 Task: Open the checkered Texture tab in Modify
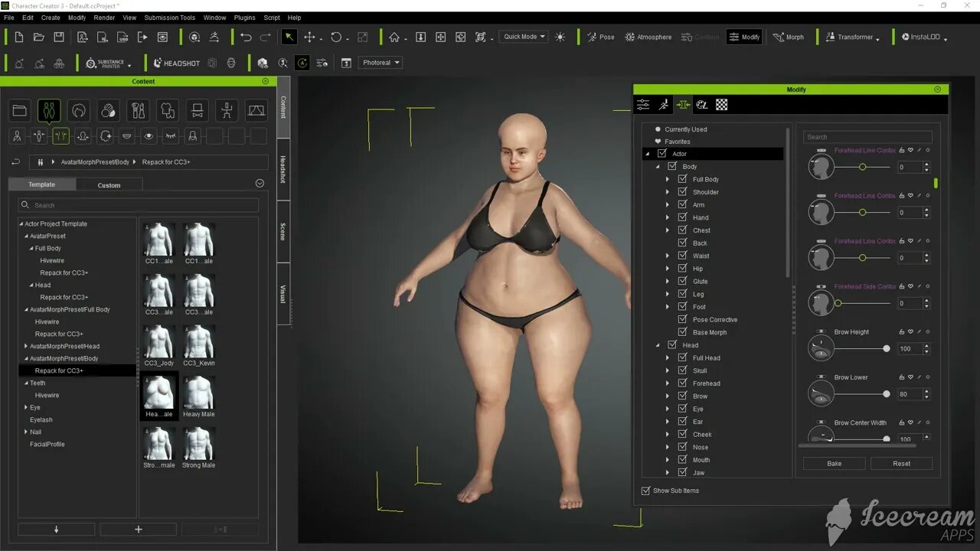tap(721, 105)
